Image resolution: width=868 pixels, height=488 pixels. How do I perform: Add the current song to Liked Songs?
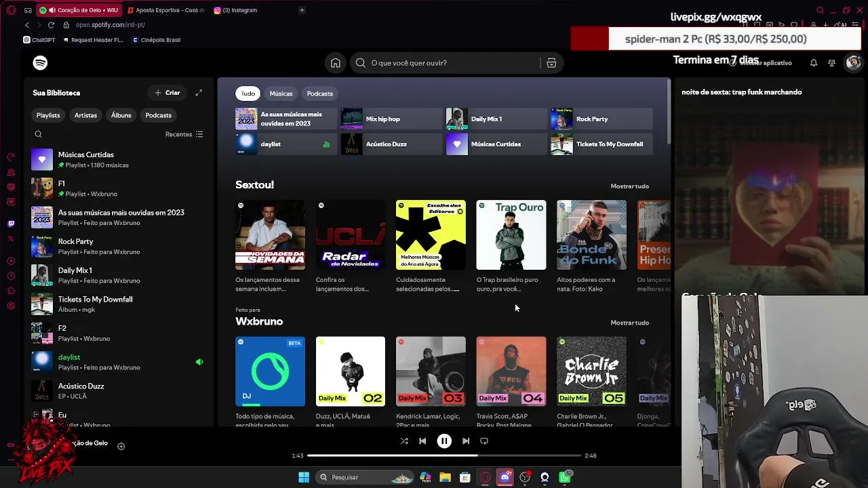[121, 446]
